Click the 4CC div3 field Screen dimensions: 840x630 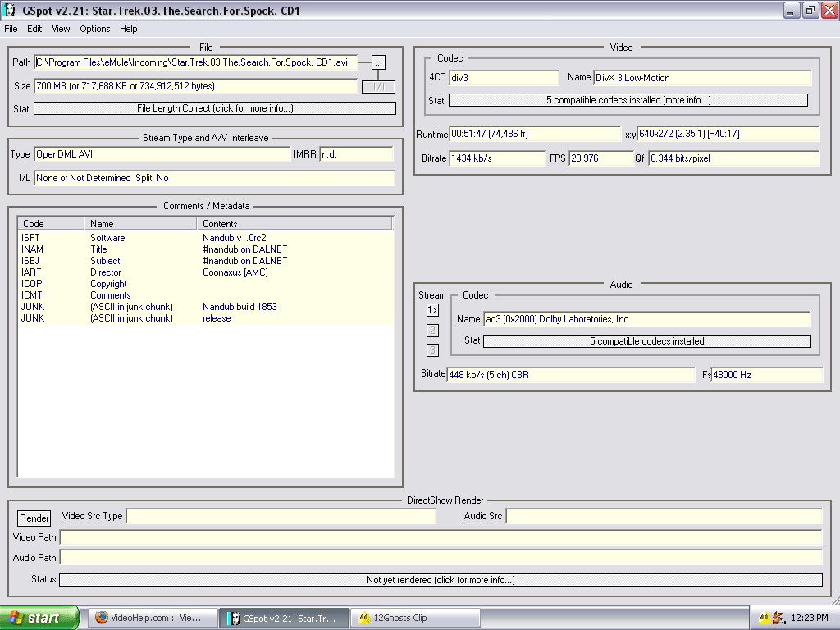[504, 78]
